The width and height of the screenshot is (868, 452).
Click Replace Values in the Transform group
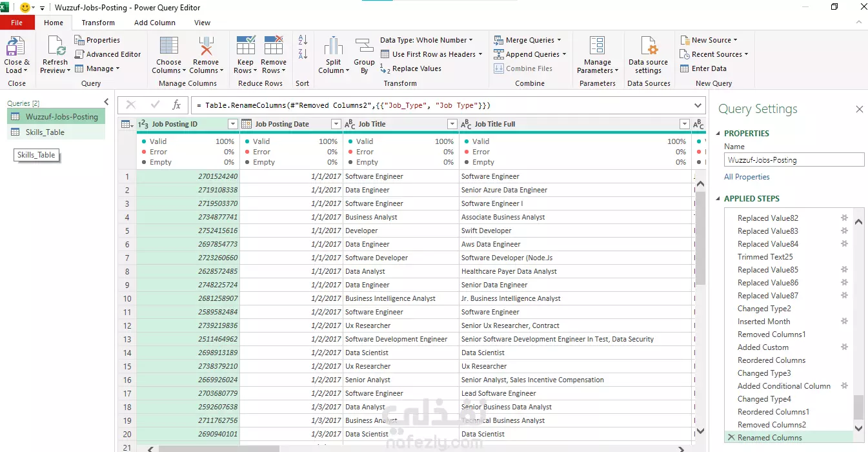[411, 68]
